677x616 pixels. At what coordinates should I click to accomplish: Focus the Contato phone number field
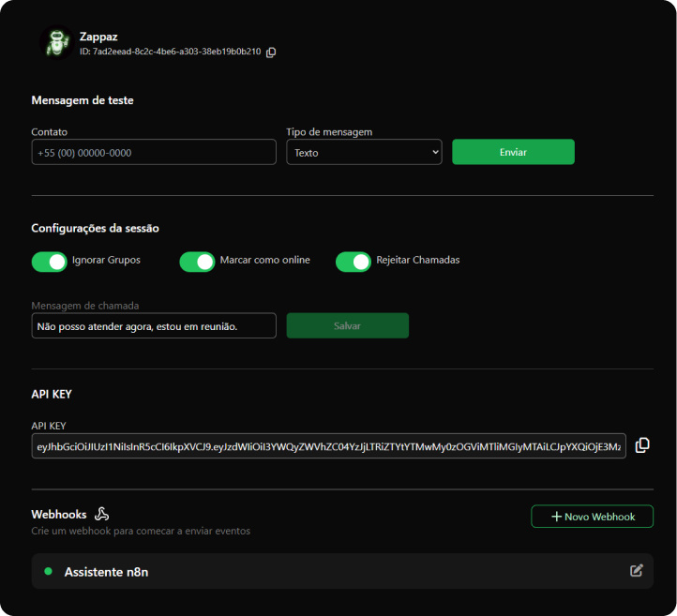click(x=154, y=152)
